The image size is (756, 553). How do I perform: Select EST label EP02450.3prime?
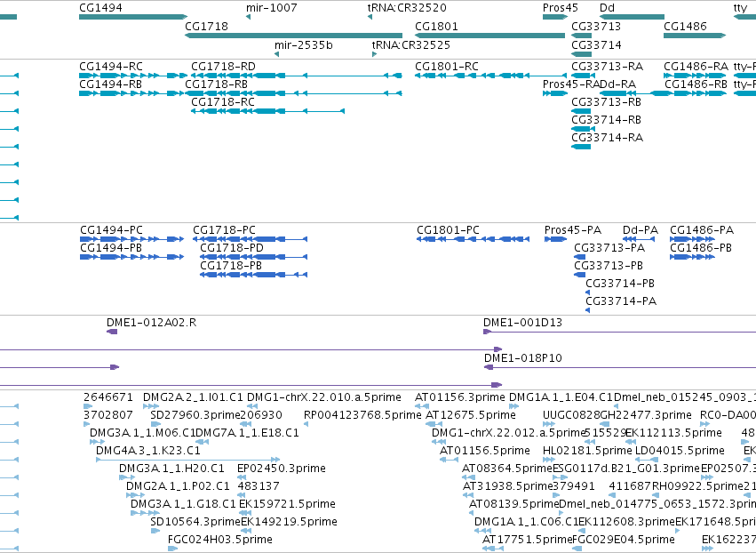tap(282, 469)
